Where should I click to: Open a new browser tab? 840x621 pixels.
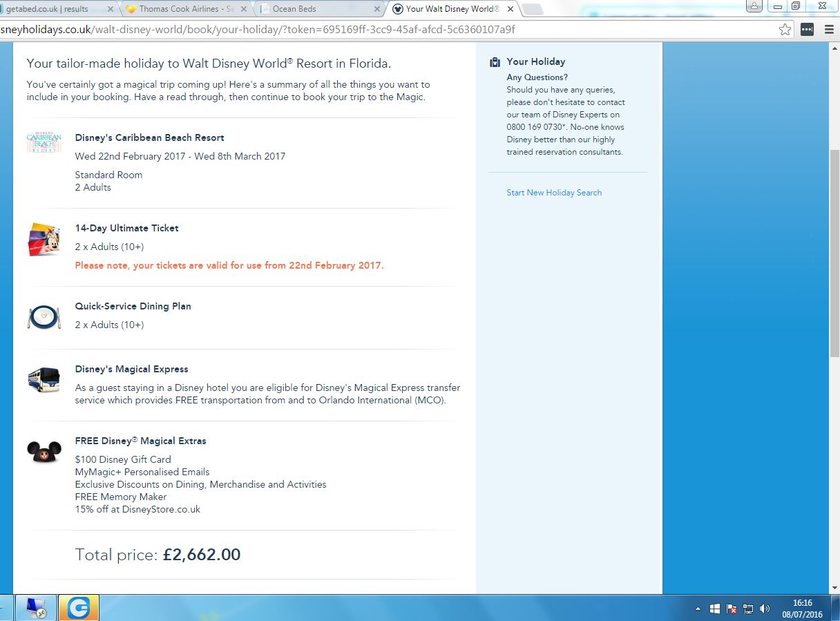533,9
